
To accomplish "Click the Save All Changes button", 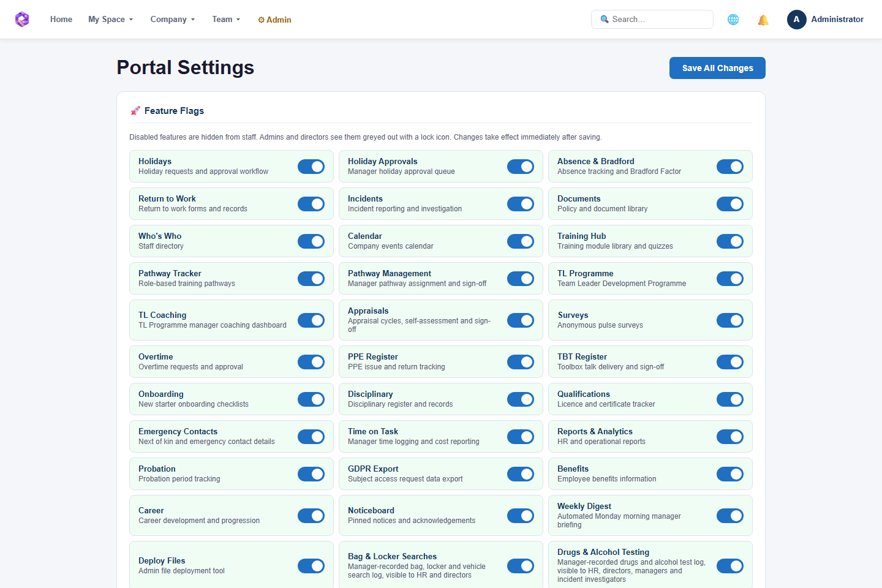I will click(x=717, y=68).
